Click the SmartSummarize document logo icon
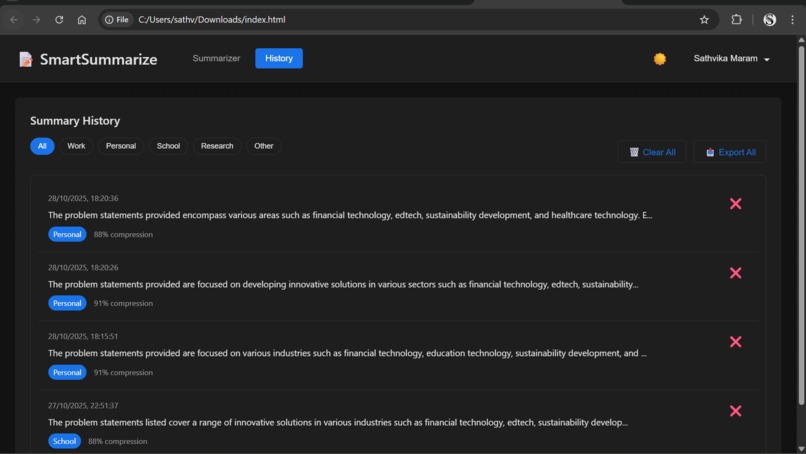Viewport: 806px width, 454px height. (26, 59)
